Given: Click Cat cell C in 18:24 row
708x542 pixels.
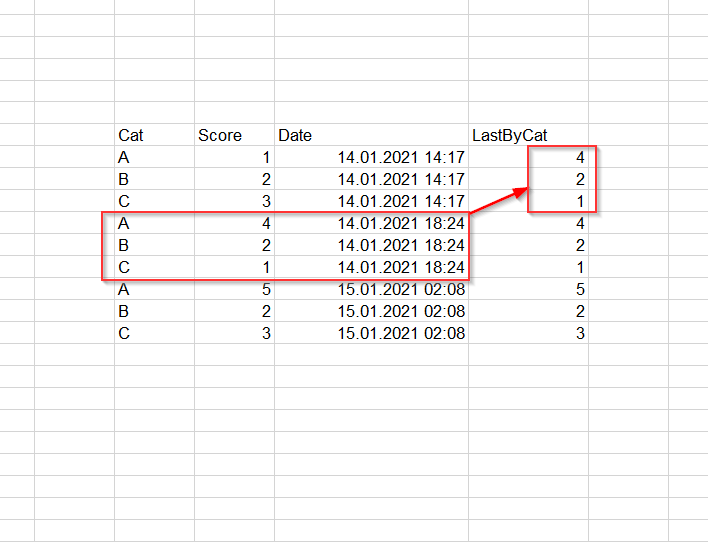Looking at the screenshot, I should click(154, 267).
